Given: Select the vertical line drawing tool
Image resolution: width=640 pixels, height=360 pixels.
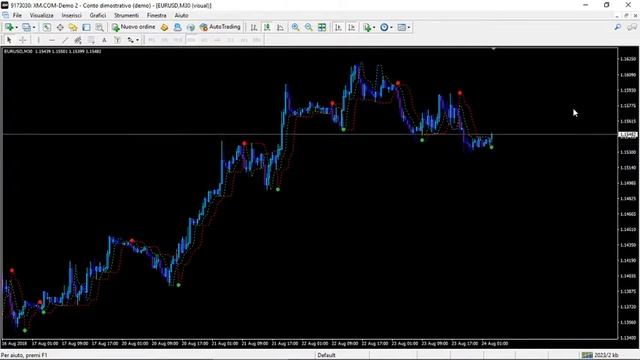Looking at the screenshot, I should (38, 40).
